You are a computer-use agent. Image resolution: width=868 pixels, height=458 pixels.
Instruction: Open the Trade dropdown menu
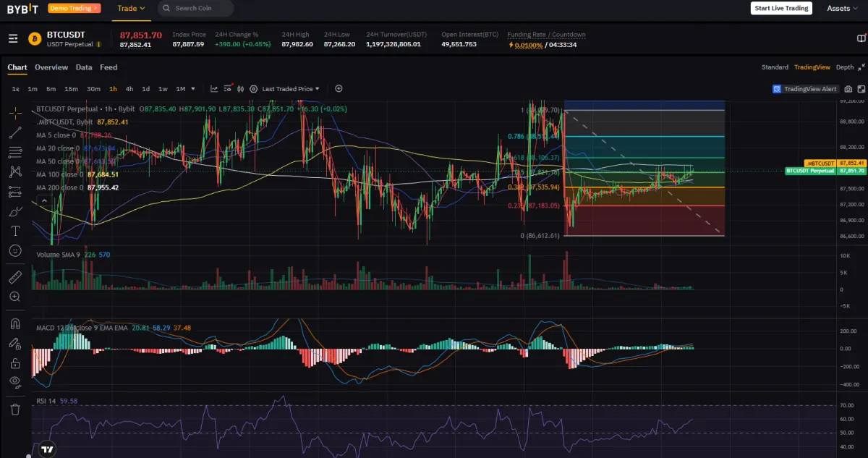[131, 8]
